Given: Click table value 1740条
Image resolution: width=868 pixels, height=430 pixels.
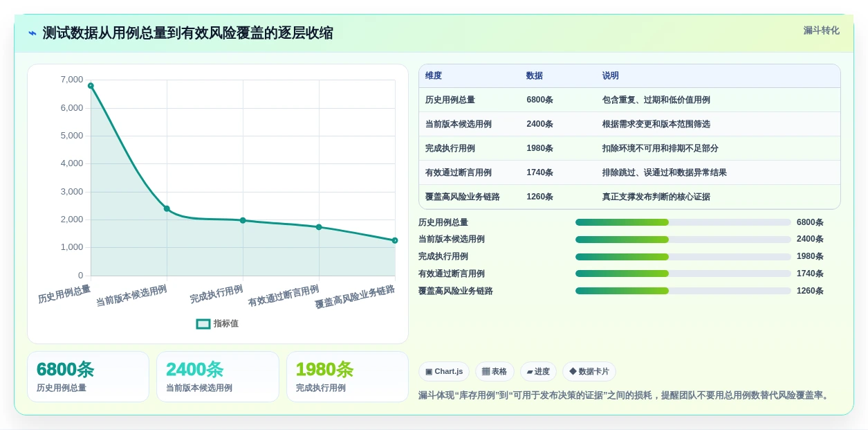Looking at the screenshot, I should coord(539,172).
